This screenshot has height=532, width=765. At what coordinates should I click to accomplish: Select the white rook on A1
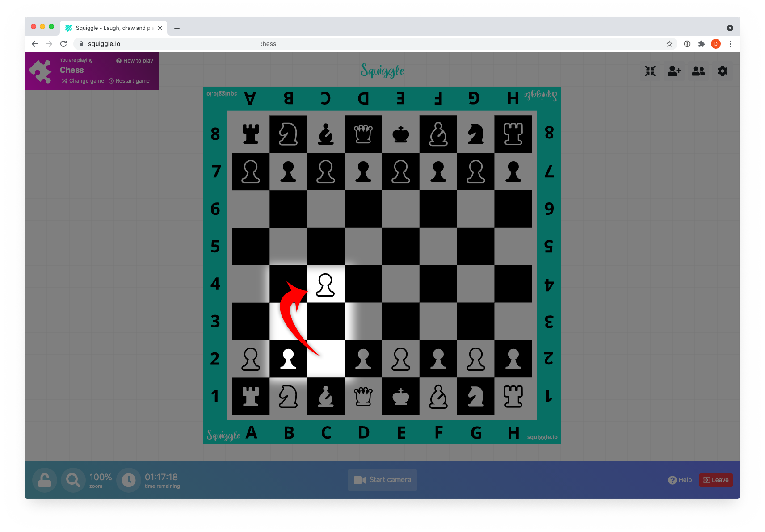[251, 396]
